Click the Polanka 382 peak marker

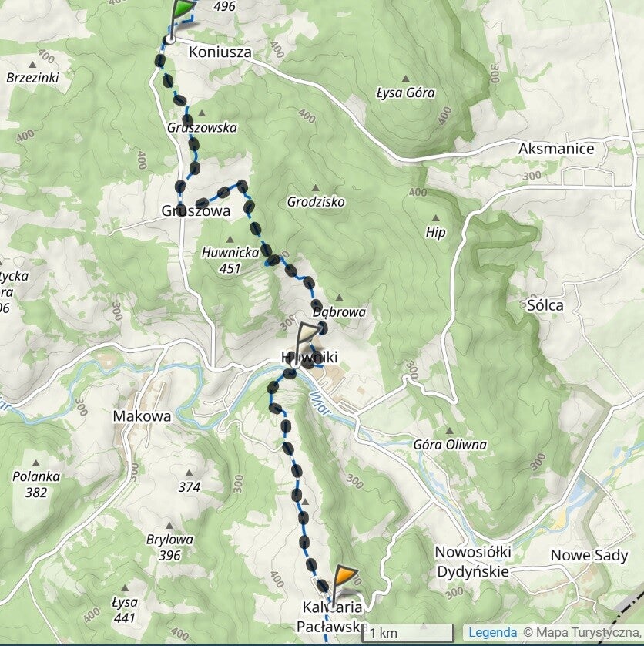point(36,463)
